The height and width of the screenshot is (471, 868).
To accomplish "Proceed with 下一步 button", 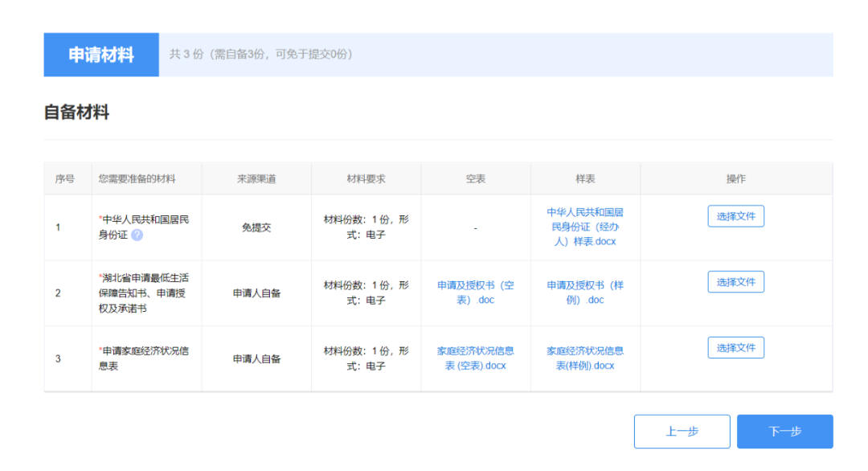I will pyautogui.click(x=785, y=431).
